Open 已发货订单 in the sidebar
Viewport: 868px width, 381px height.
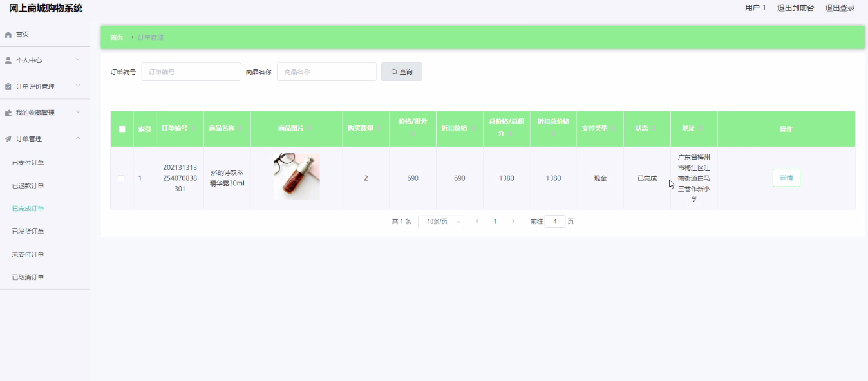click(x=28, y=232)
